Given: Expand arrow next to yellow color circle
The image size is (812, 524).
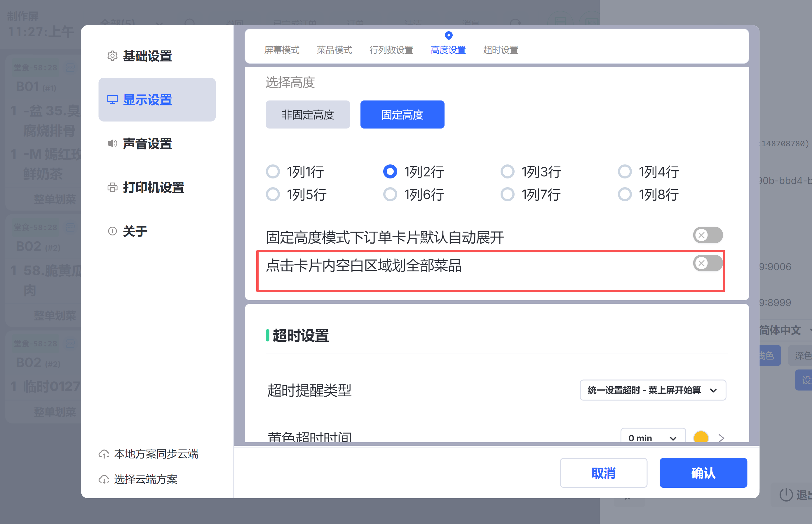Looking at the screenshot, I should 721,438.
